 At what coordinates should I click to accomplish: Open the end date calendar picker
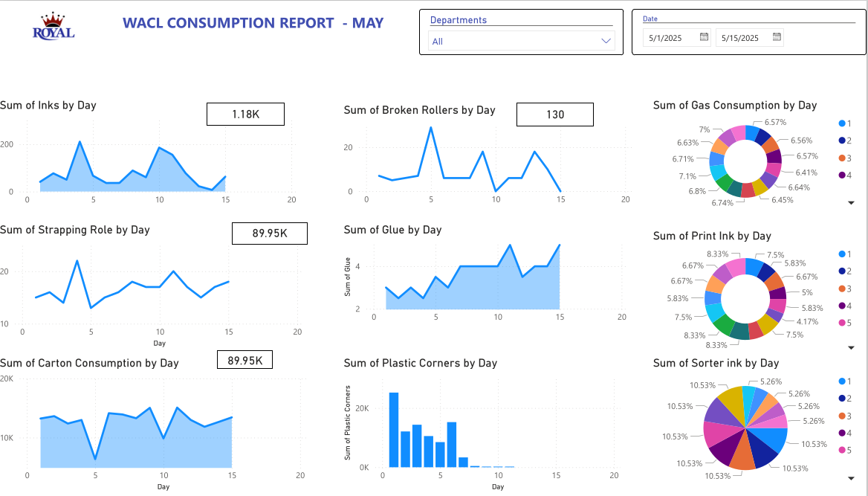(x=777, y=37)
